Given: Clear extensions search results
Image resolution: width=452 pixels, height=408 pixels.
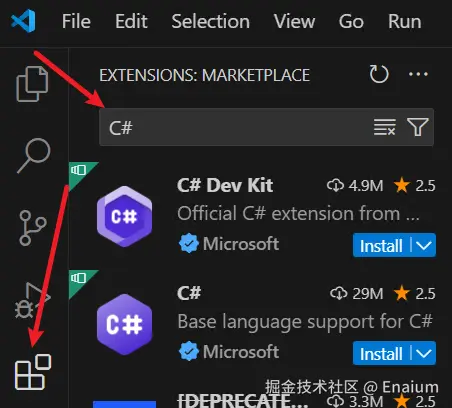Looking at the screenshot, I should (x=385, y=127).
